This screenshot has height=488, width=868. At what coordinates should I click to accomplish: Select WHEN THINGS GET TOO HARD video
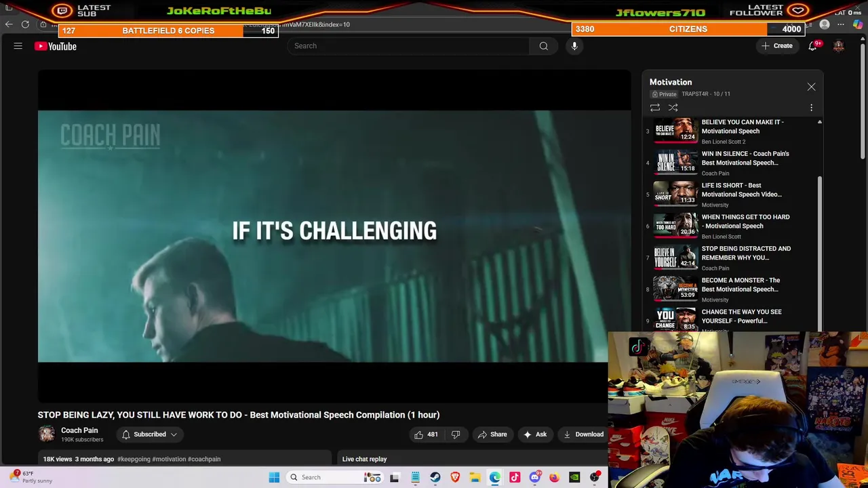point(732,226)
